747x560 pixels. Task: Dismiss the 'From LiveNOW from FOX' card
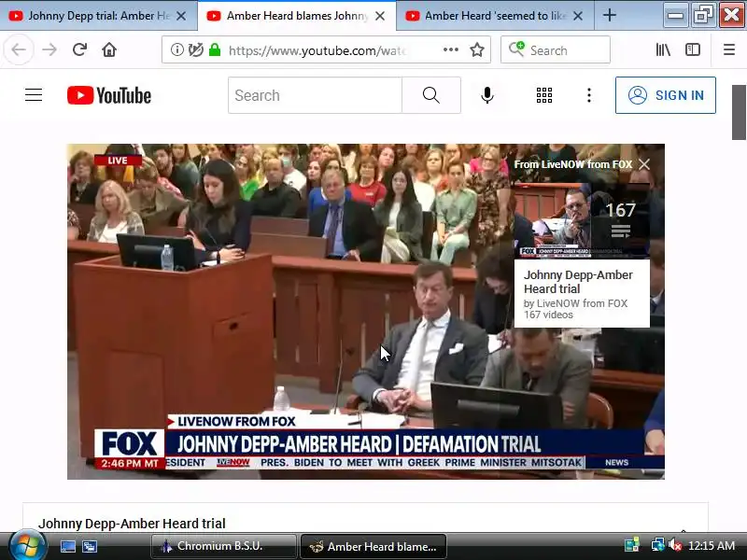pyautogui.click(x=644, y=164)
